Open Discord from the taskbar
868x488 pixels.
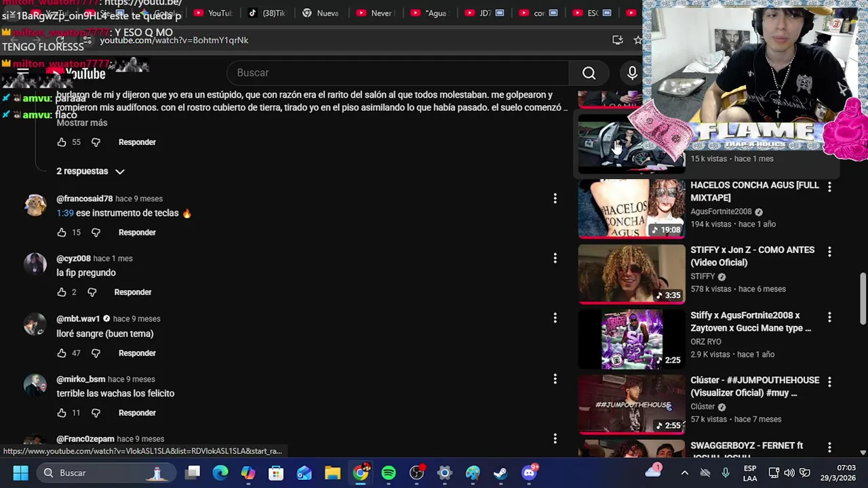coord(530,472)
